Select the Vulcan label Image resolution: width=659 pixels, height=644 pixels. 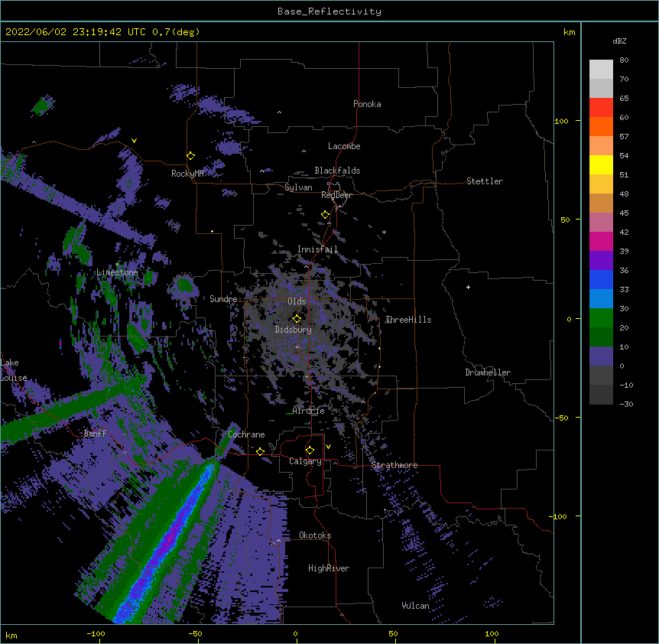415,606
